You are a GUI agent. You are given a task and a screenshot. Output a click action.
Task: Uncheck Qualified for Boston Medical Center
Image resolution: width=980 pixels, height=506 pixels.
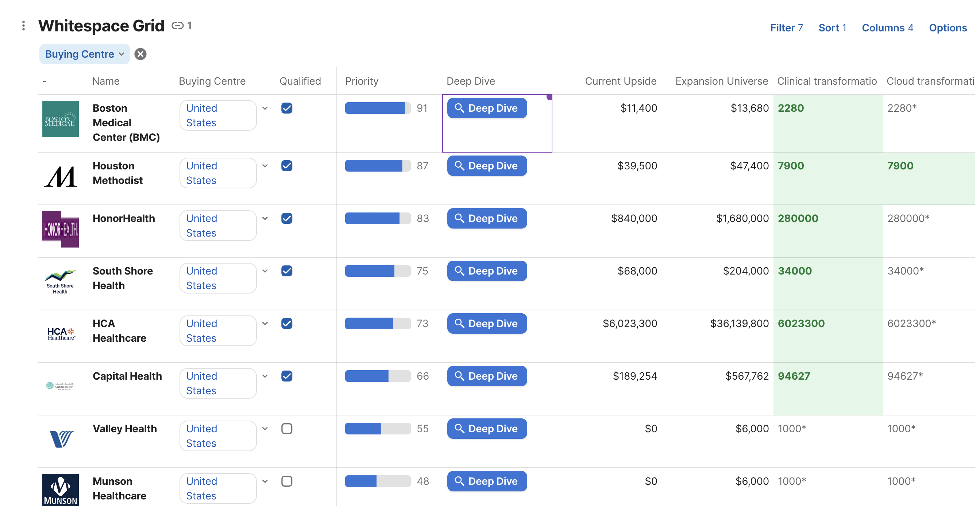286,108
